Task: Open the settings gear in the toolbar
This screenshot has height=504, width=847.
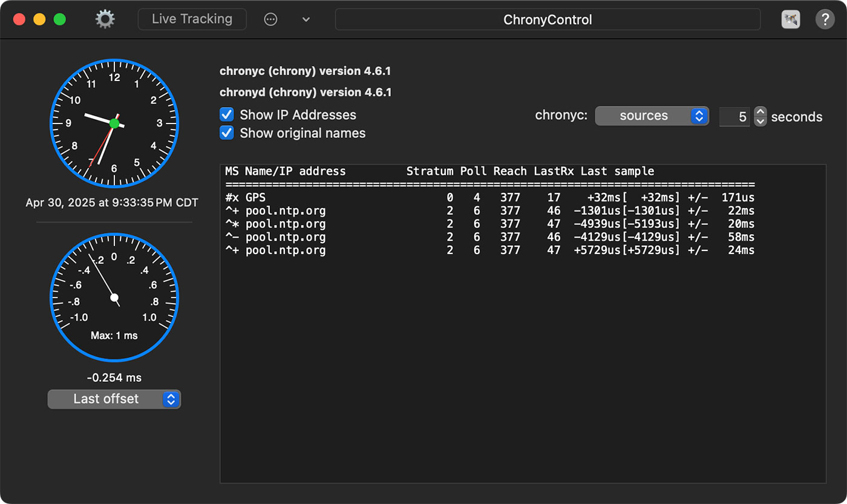Action: point(105,19)
